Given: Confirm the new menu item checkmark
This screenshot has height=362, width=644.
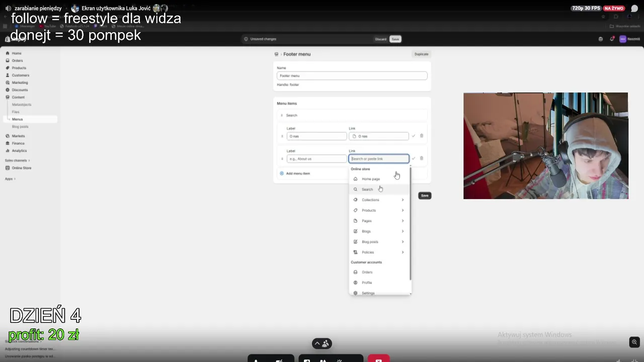Looking at the screenshot, I should [x=414, y=158].
